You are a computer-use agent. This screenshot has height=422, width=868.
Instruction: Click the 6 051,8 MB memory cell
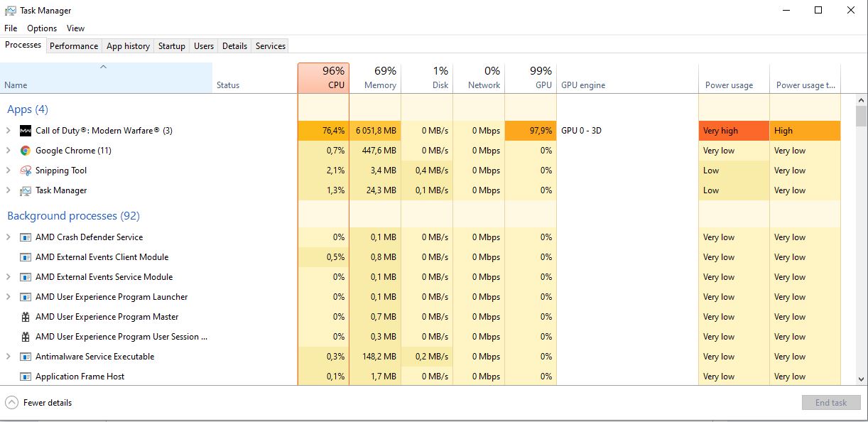[x=375, y=131]
